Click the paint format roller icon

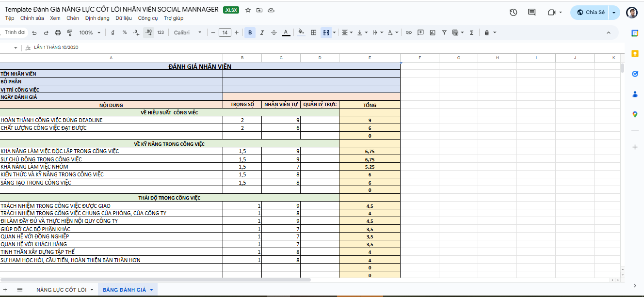(x=69, y=32)
